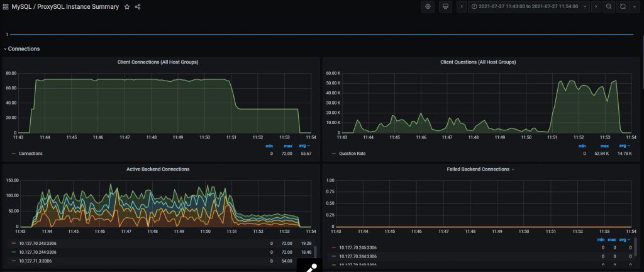This screenshot has width=644, height=272.
Task: Toggle 10.127.70.244:3306 series in Active Backend
Action: point(37,252)
